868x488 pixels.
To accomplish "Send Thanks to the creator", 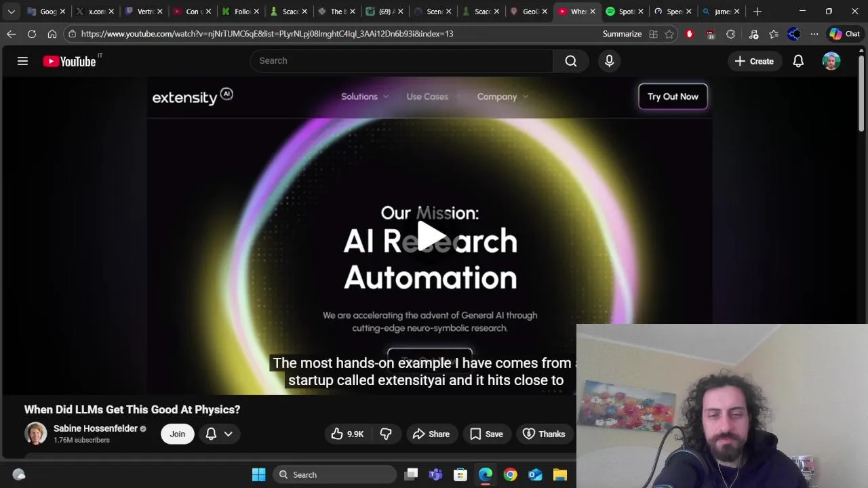I will pyautogui.click(x=544, y=434).
